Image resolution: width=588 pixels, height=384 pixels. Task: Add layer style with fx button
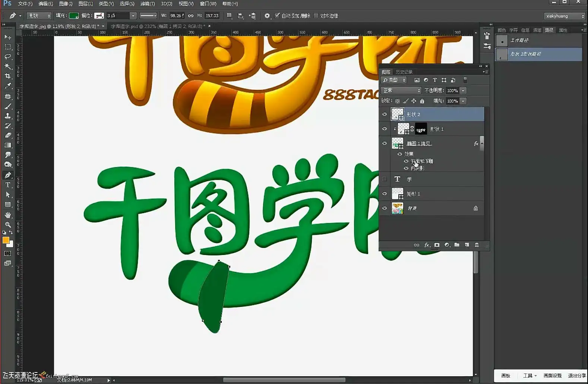427,245
